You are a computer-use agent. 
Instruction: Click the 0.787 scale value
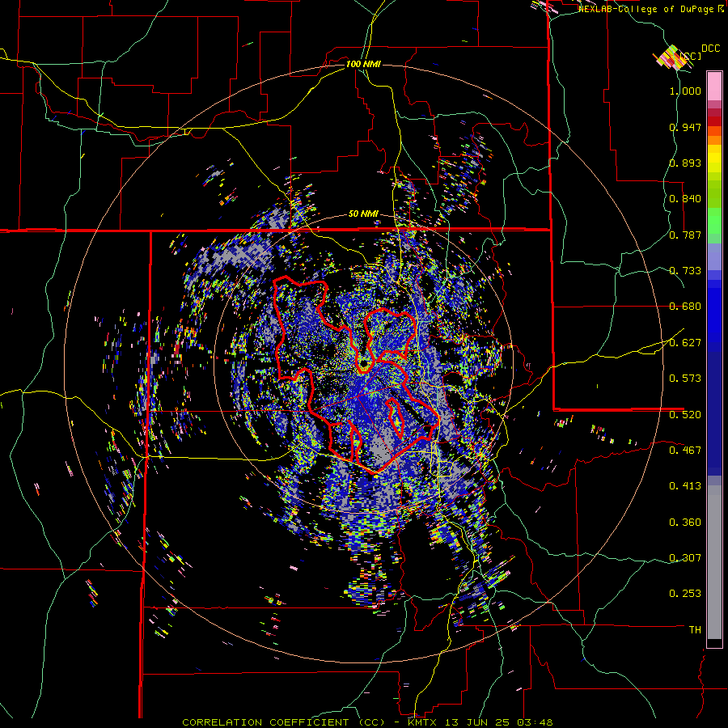[x=685, y=235]
